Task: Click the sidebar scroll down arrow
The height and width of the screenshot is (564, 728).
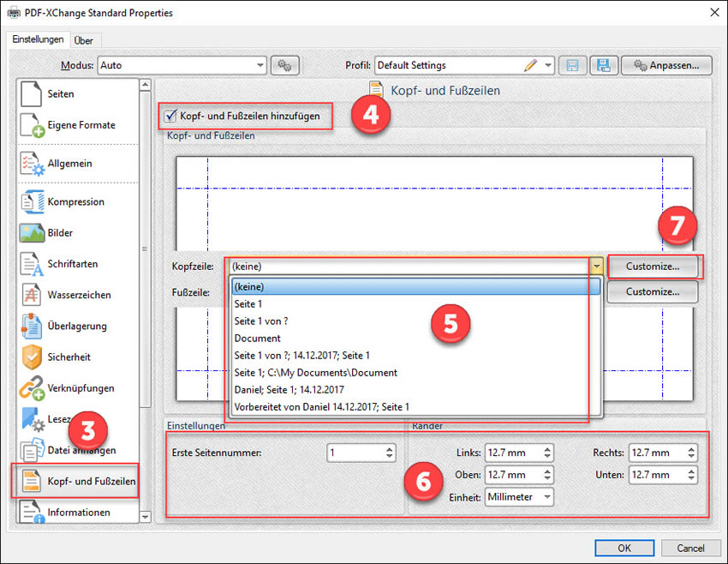Action: pos(146,517)
